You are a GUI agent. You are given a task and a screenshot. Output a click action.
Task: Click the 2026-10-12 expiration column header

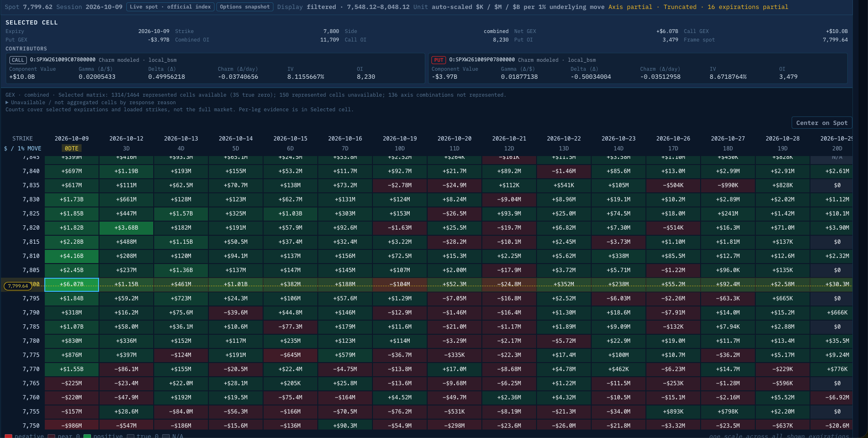tap(126, 139)
